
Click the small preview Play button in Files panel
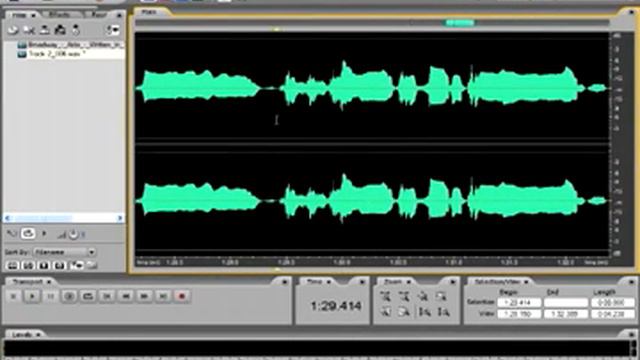click(44, 234)
